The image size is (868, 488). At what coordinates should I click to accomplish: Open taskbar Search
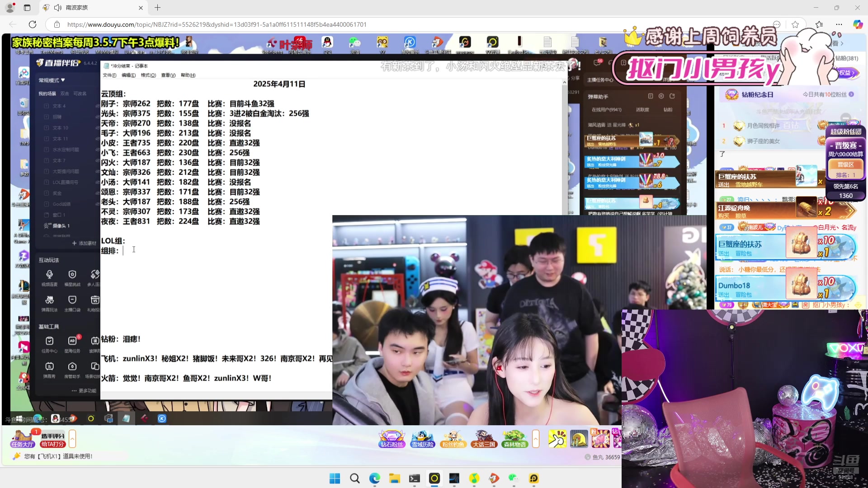355,479
